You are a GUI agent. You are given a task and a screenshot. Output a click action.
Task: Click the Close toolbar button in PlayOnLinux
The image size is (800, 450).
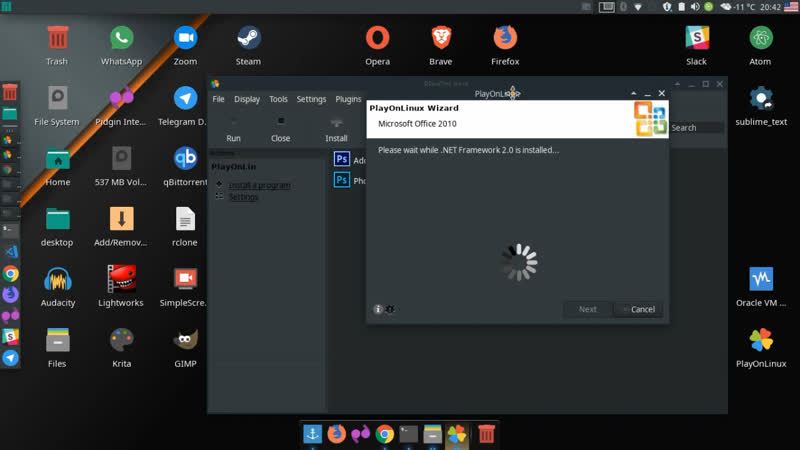(x=280, y=130)
